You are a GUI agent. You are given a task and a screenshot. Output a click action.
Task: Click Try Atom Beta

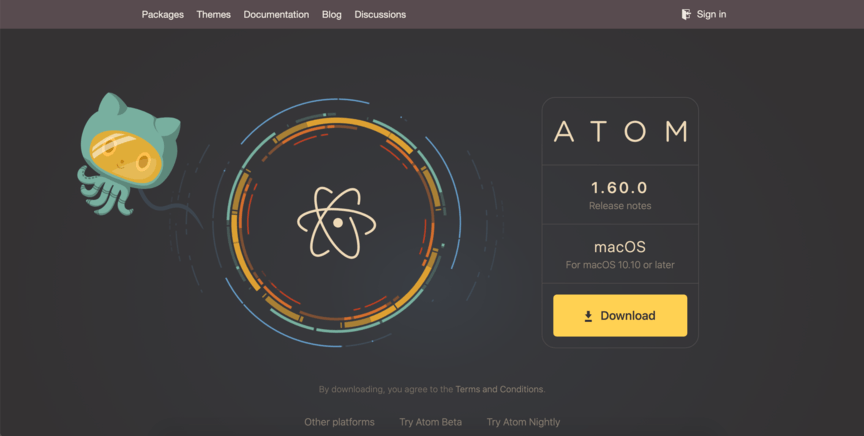click(x=430, y=422)
